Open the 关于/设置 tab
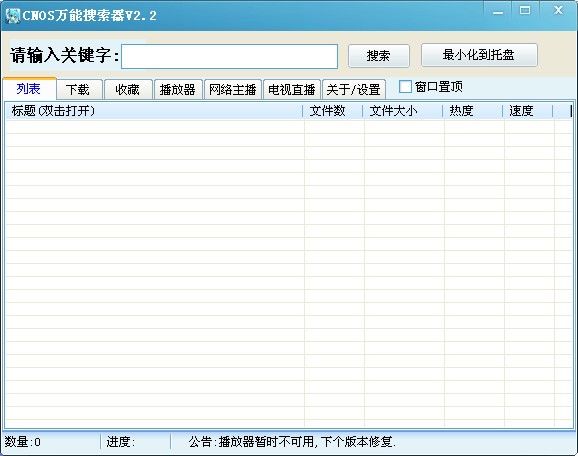The height and width of the screenshot is (456, 578). pyautogui.click(x=354, y=90)
